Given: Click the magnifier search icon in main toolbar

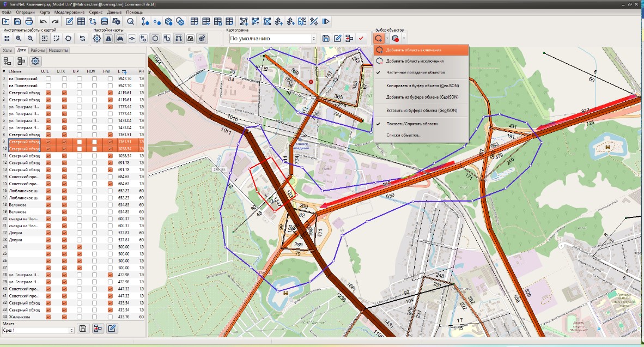Looking at the screenshot, I should [131, 21].
